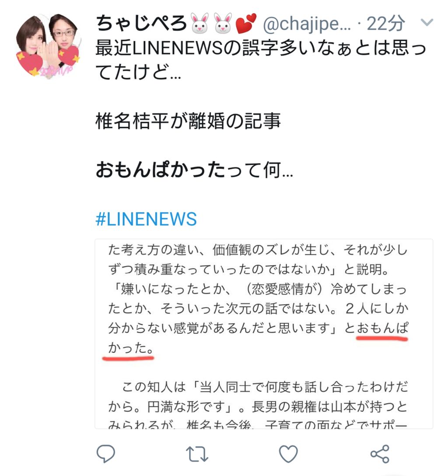Screen dimensions: 448x476
Task: Tap the share icon below the tweet
Action: 380,454
